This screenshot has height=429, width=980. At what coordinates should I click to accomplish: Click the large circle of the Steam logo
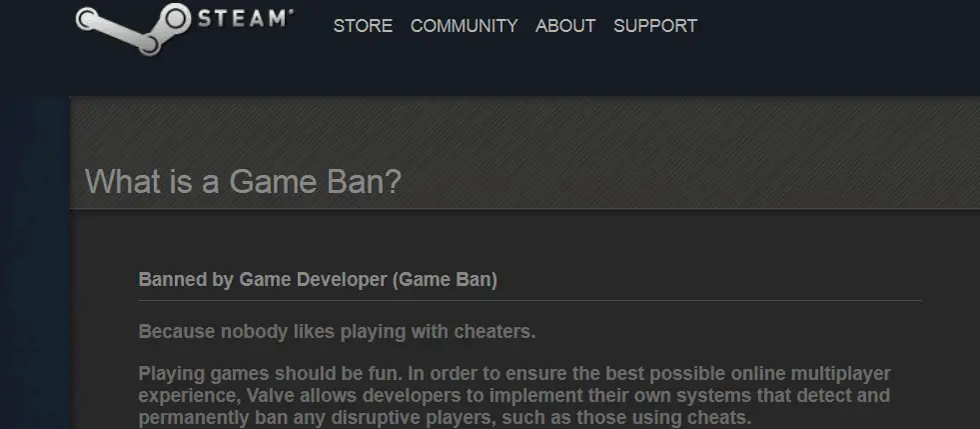[175, 19]
